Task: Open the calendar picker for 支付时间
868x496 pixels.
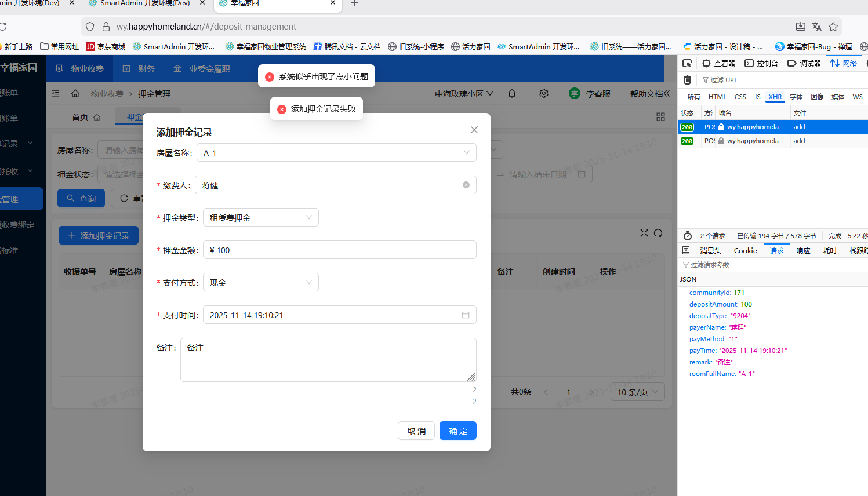Action: click(466, 314)
